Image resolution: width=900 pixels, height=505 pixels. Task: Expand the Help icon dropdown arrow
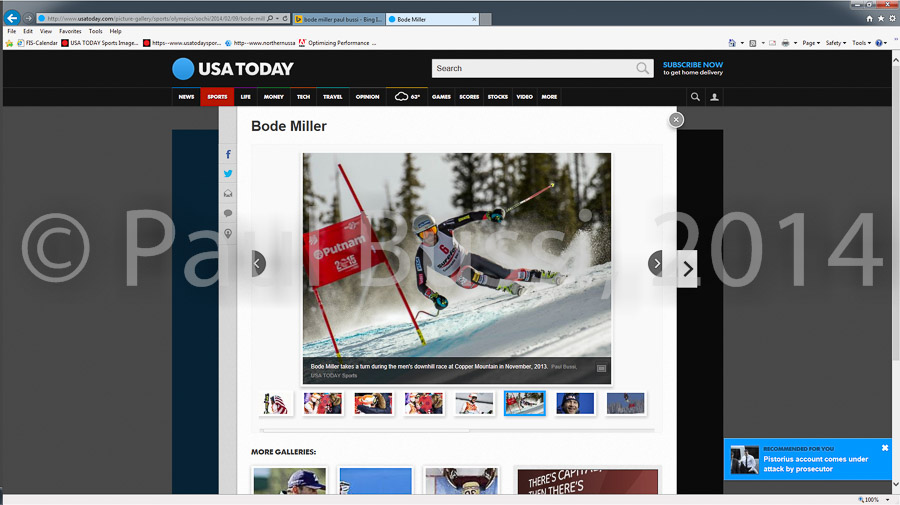click(886, 43)
